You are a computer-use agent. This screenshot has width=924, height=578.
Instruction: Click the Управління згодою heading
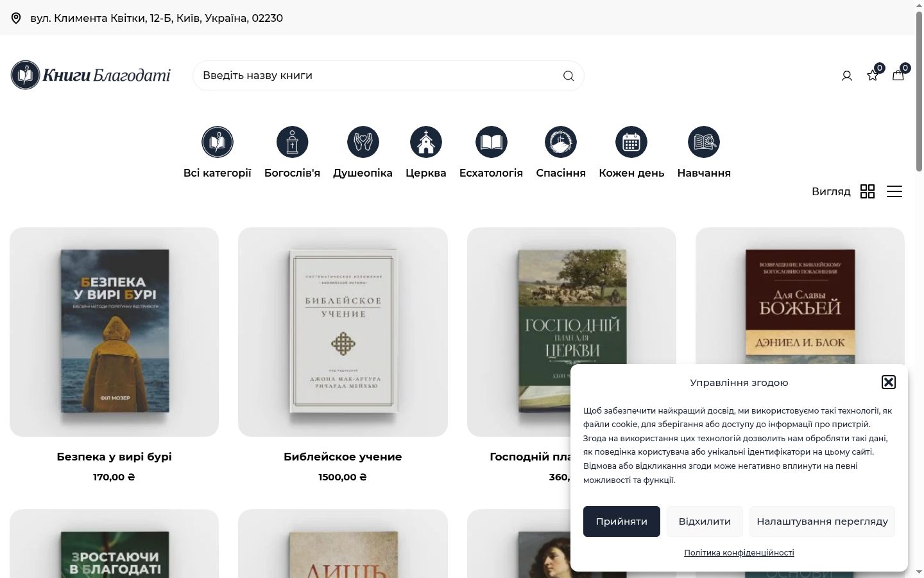tap(739, 383)
